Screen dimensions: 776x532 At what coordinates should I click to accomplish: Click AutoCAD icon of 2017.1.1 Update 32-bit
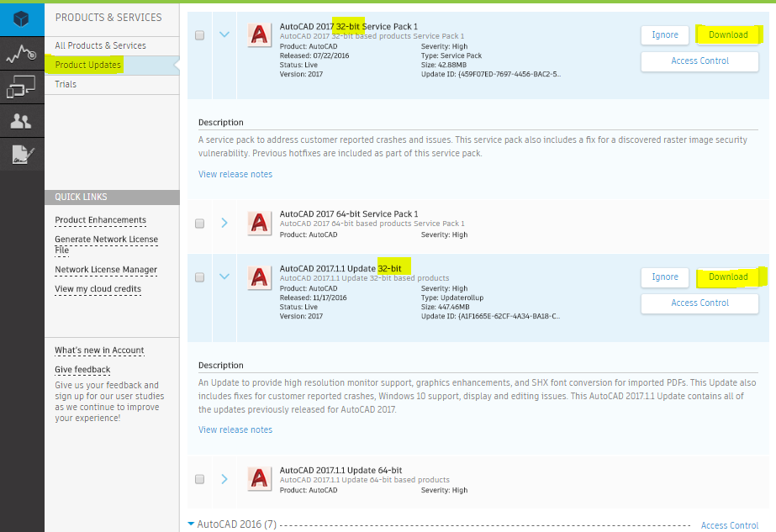pyautogui.click(x=260, y=277)
